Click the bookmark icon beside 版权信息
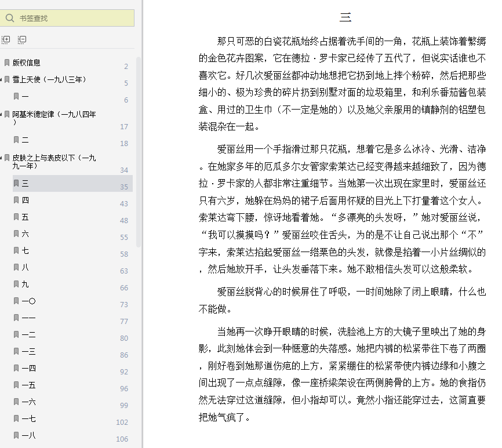The height and width of the screenshot is (448, 502). 7,63
